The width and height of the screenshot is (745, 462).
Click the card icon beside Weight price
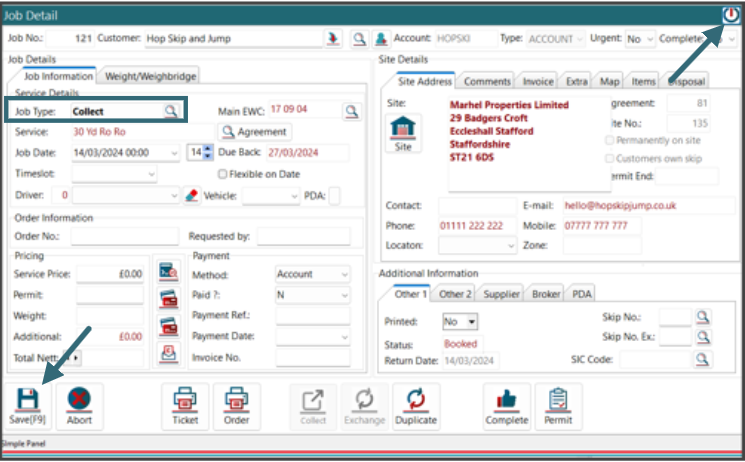(169, 327)
